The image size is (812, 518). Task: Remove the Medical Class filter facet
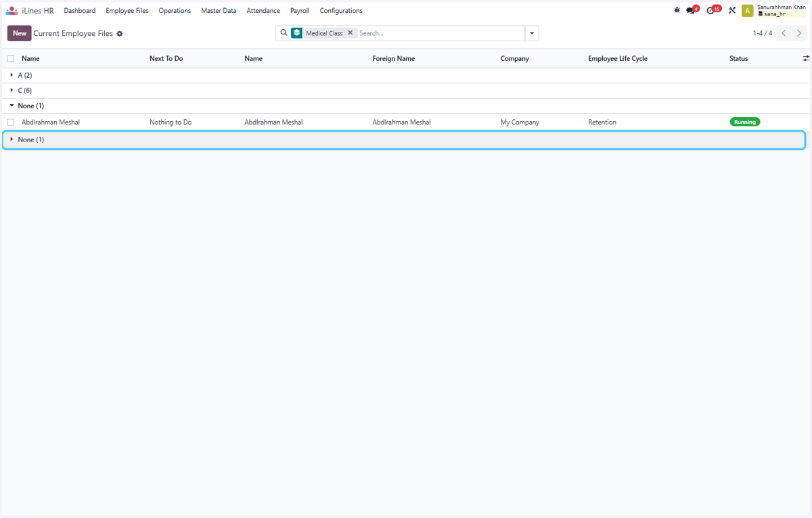pyautogui.click(x=350, y=33)
